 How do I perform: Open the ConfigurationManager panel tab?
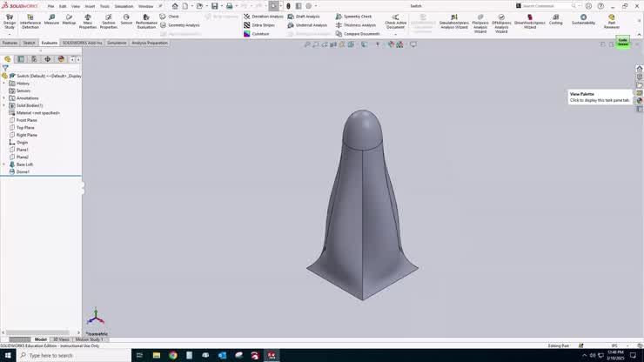[x=34, y=59]
